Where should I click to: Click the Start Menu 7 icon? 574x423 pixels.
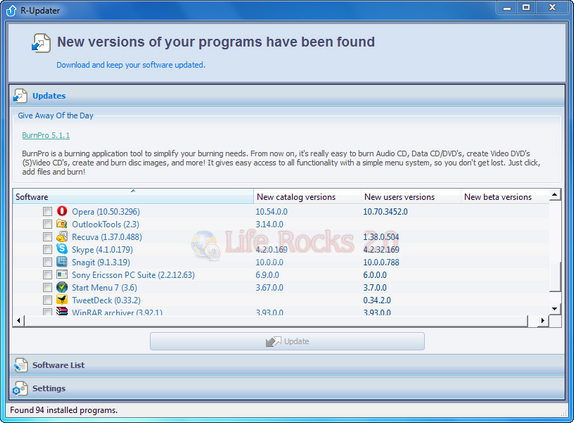click(x=62, y=287)
